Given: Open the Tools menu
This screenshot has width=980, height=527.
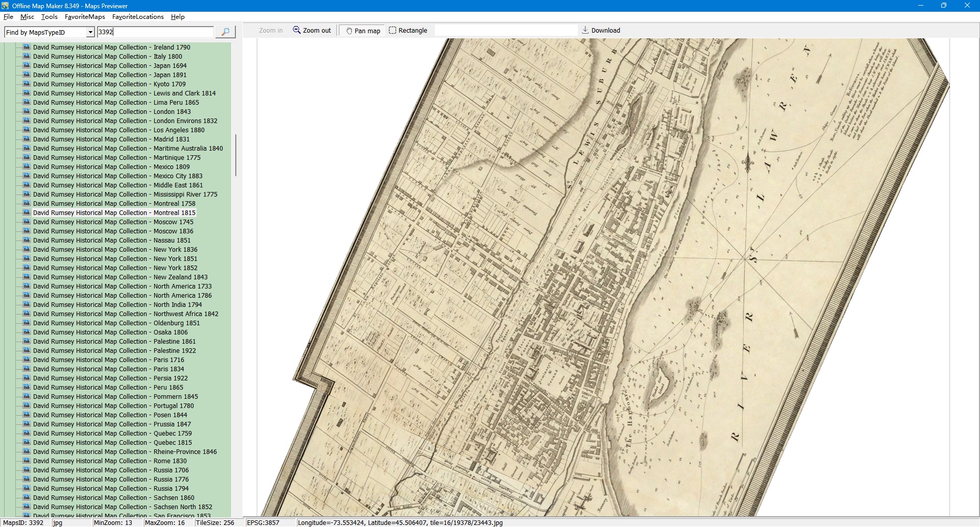Looking at the screenshot, I should tap(49, 17).
